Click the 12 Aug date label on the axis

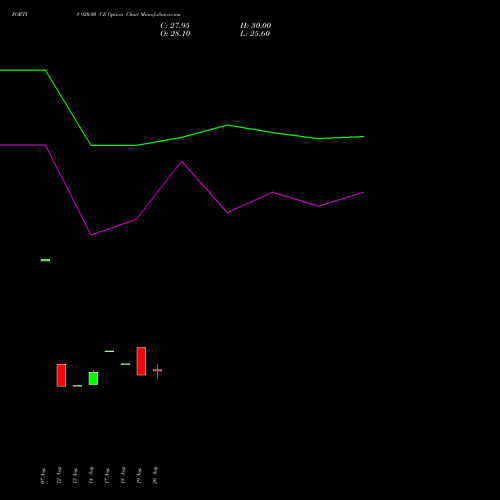[x=59, y=475]
